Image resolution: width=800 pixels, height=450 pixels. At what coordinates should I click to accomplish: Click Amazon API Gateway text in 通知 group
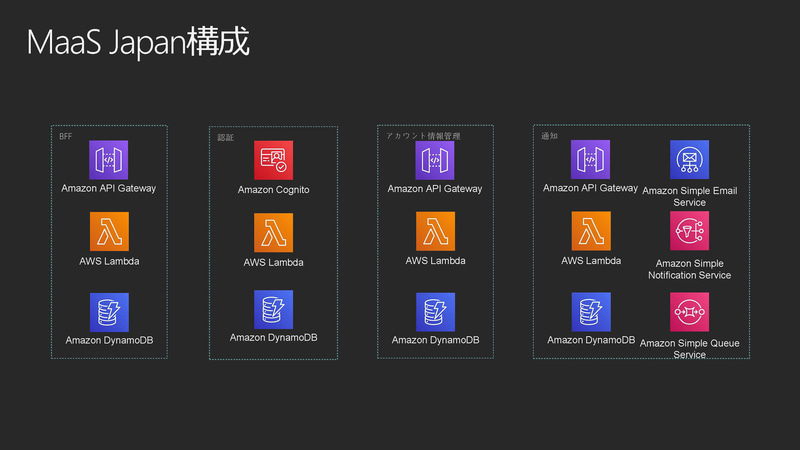590,188
